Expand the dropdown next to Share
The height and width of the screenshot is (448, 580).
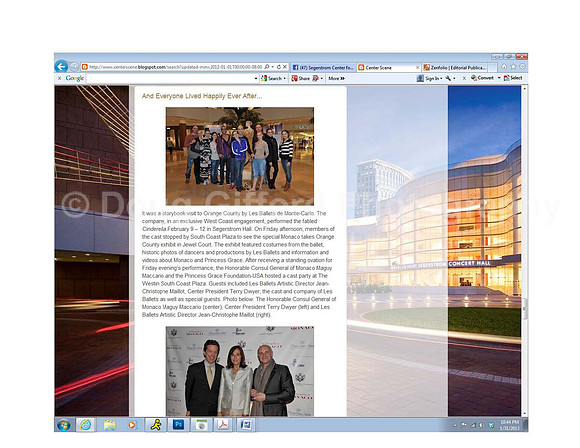(x=321, y=78)
